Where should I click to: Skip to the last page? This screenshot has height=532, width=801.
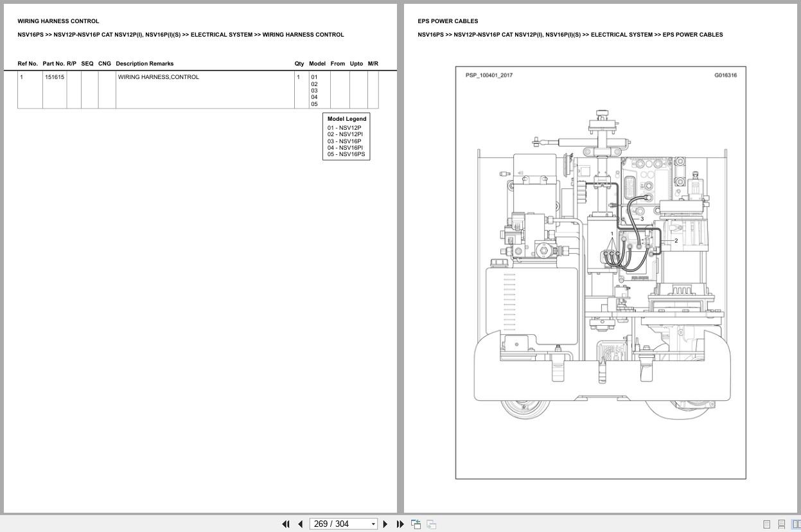coord(400,524)
